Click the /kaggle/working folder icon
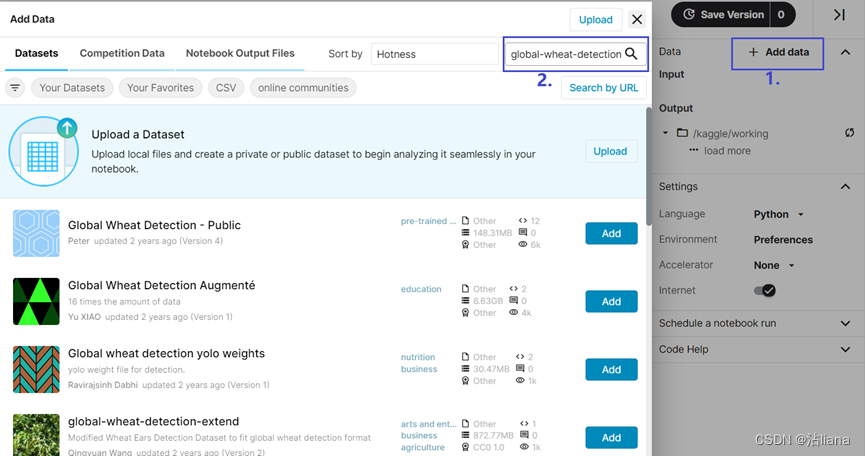The width and height of the screenshot is (865, 456). point(682,133)
